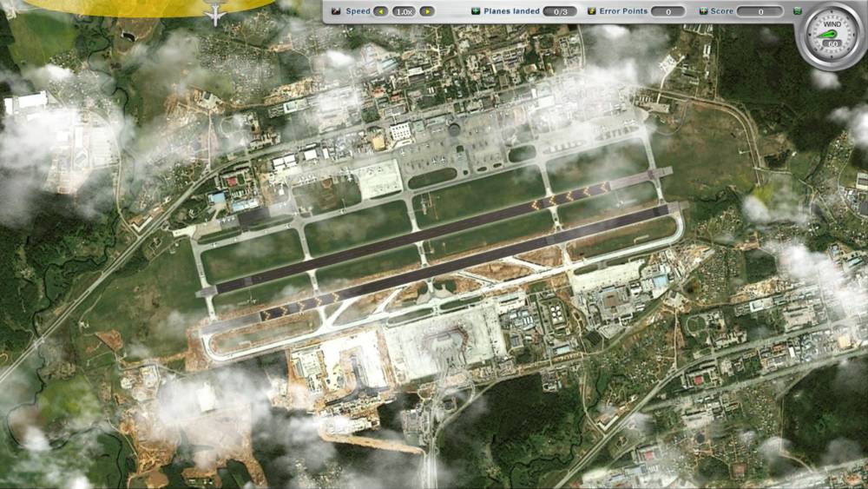Click the upper runway's yellow chevron landing markers
868x489 pixels.
coord(569,197)
